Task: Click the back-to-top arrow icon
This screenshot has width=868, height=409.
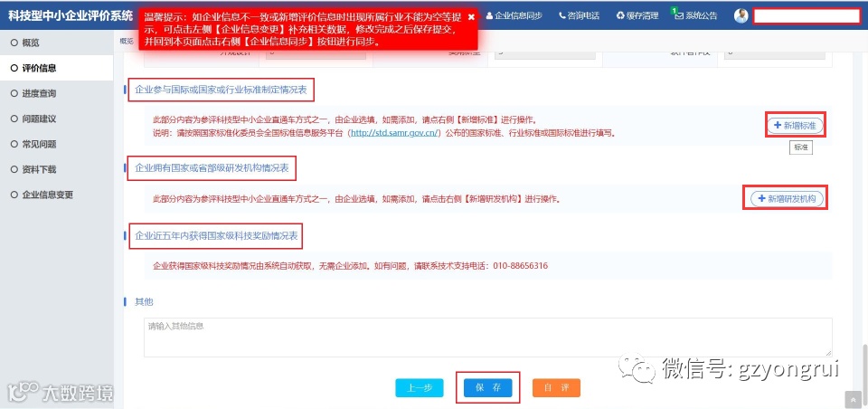Action: click(853, 399)
